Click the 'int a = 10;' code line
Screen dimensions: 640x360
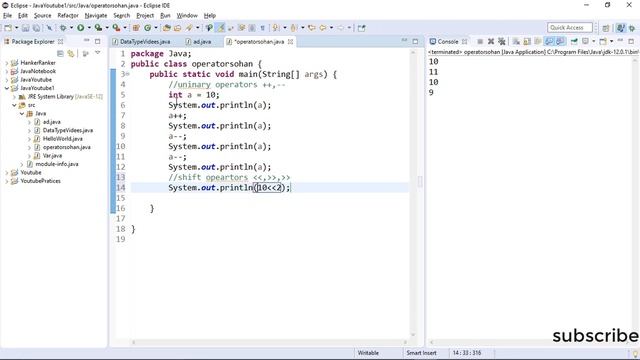coord(194,95)
